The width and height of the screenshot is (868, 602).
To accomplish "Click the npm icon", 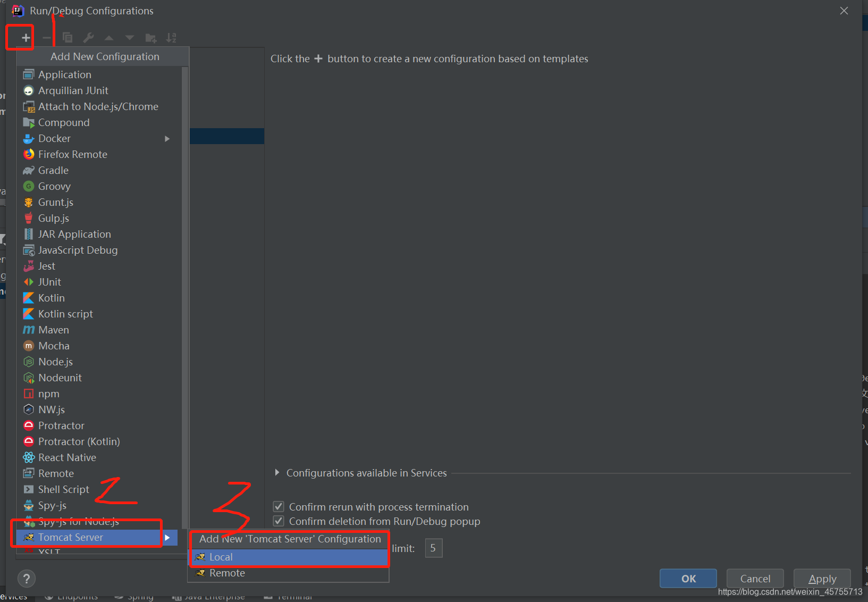I will (29, 394).
